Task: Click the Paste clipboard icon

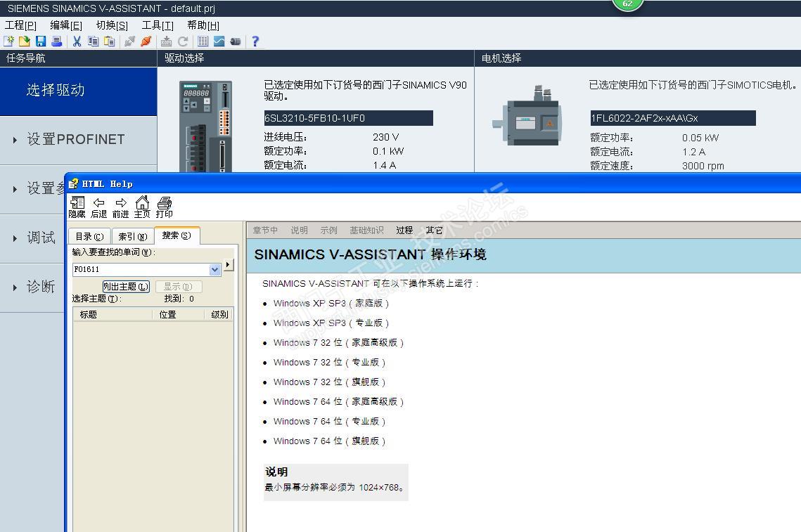Action: point(109,41)
